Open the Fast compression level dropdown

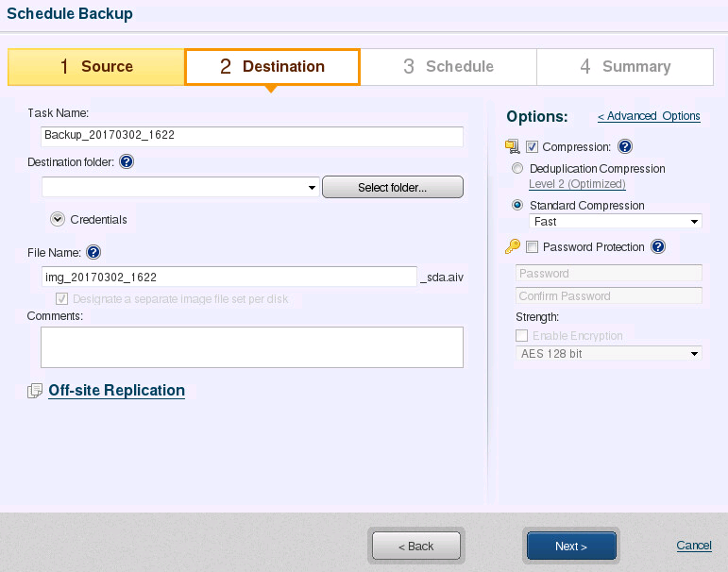pyautogui.click(x=616, y=222)
